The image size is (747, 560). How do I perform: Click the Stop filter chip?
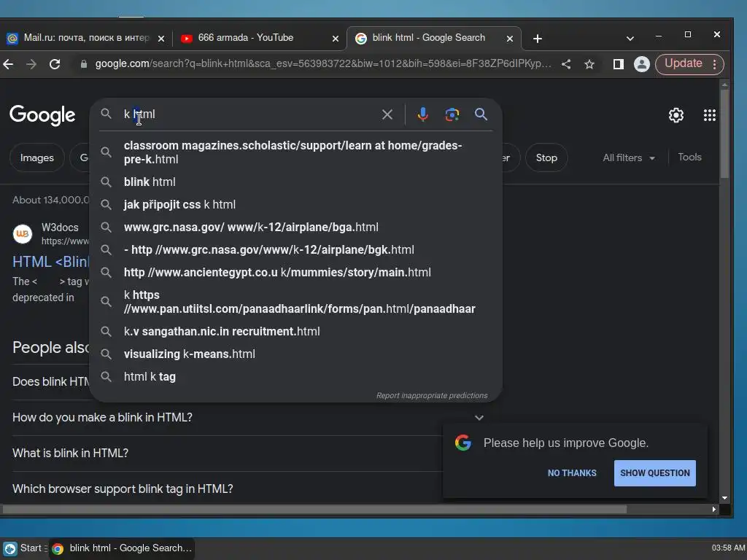tap(546, 157)
